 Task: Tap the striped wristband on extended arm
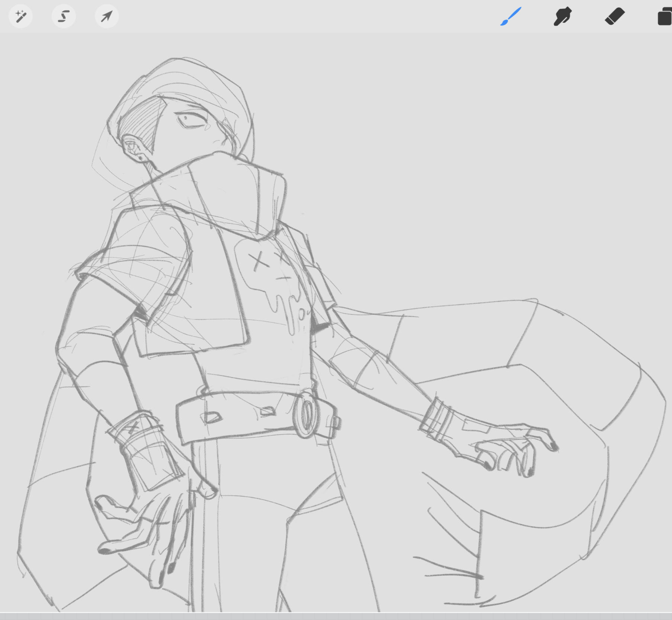coord(436,417)
